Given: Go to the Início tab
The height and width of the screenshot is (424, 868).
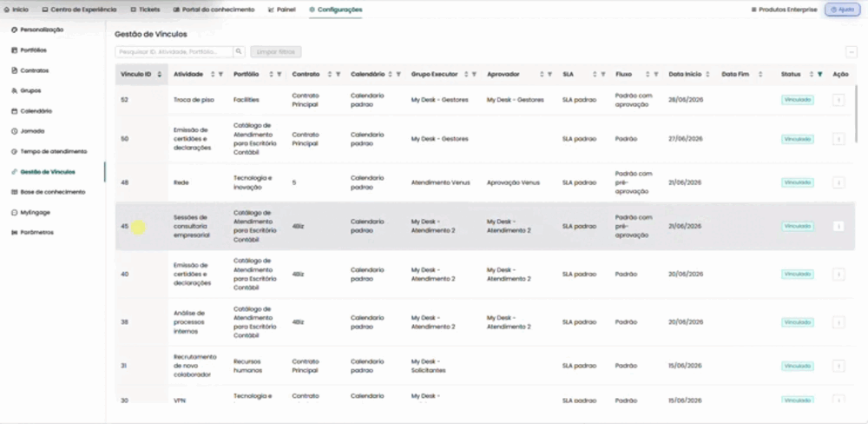Looking at the screenshot, I should [16, 10].
